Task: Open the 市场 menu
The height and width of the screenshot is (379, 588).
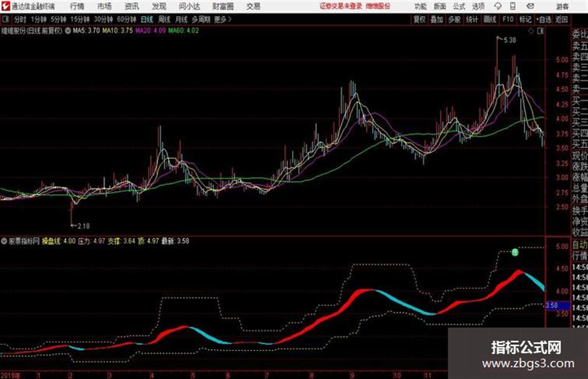Action: 105,6
